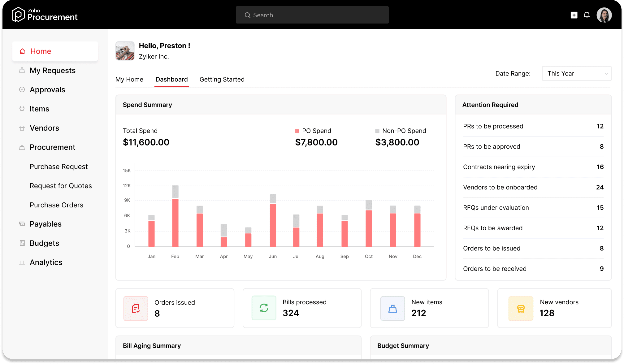Click the Orders issued document icon

click(x=136, y=308)
